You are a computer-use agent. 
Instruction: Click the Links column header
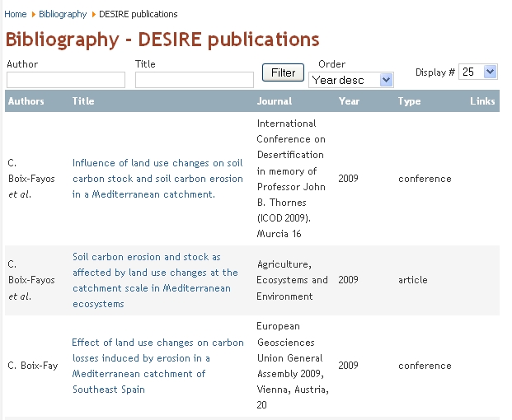click(482, 101)
